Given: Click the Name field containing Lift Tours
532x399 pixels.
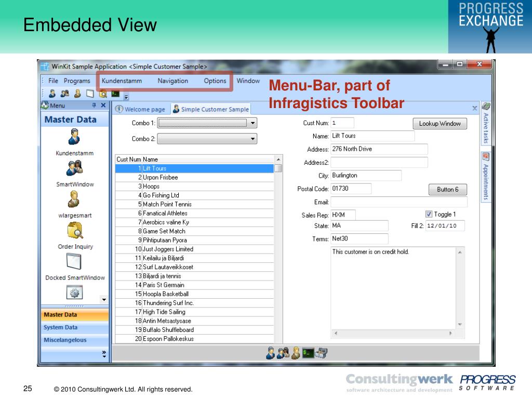Looking at the screenshot, I should click(x=373, y=136).
